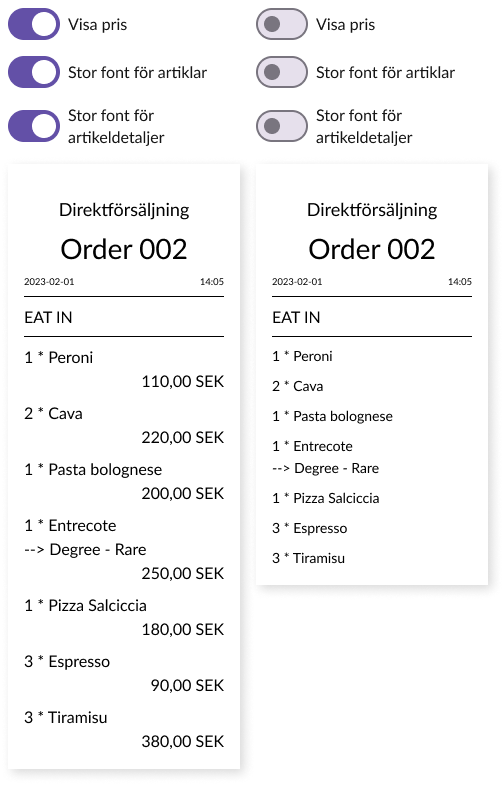Click the large Order 002 heading with prices

coord(124,249)
